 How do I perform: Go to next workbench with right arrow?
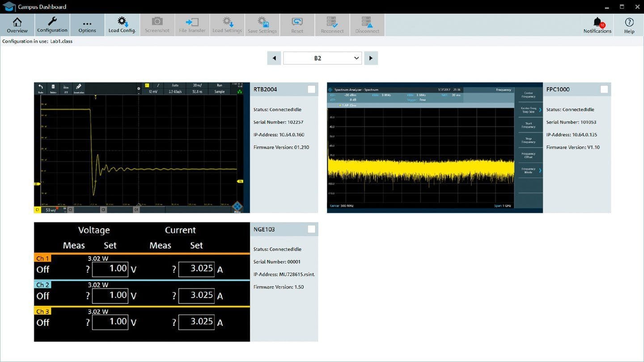tap(371, 58)
